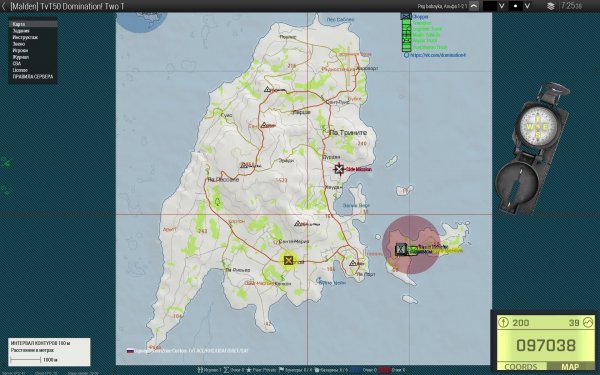Click the blue team score swatch in the status bar
Viewport: 600px width, 375px height.
pos(355,370)
